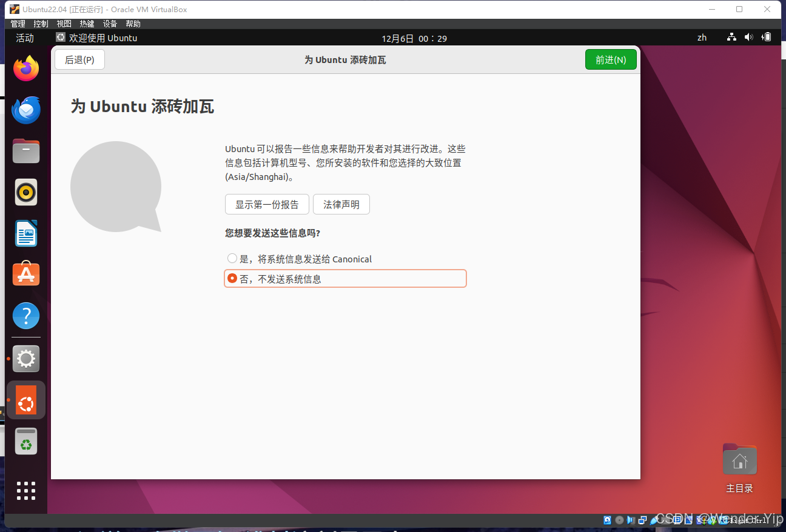This screenshot has width=786, height=532.
Task: Open Ubuntu Software store icon
Action: [26, 274]
